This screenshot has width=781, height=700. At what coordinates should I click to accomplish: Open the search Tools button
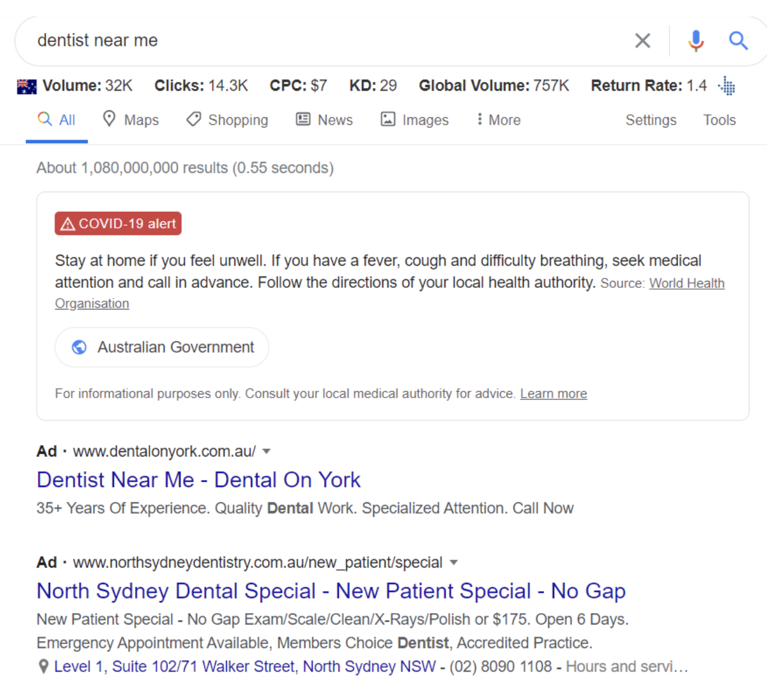pos(719,120)
